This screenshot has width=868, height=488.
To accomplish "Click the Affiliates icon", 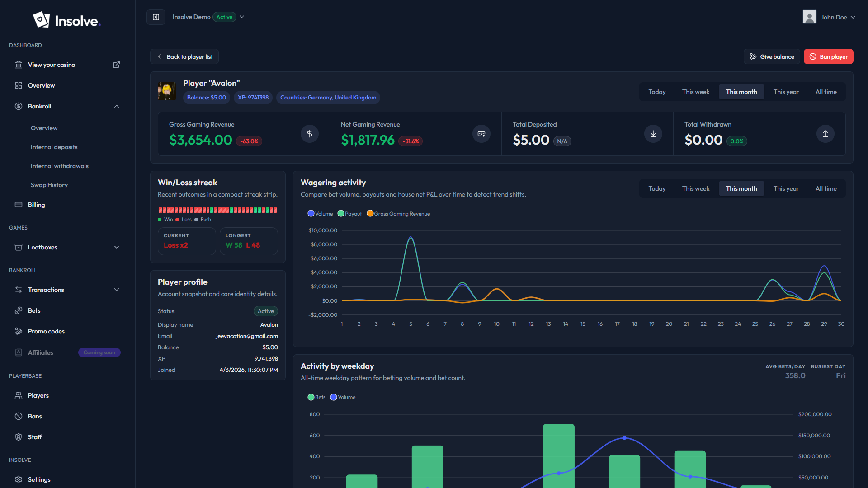I will coord(19,352).
